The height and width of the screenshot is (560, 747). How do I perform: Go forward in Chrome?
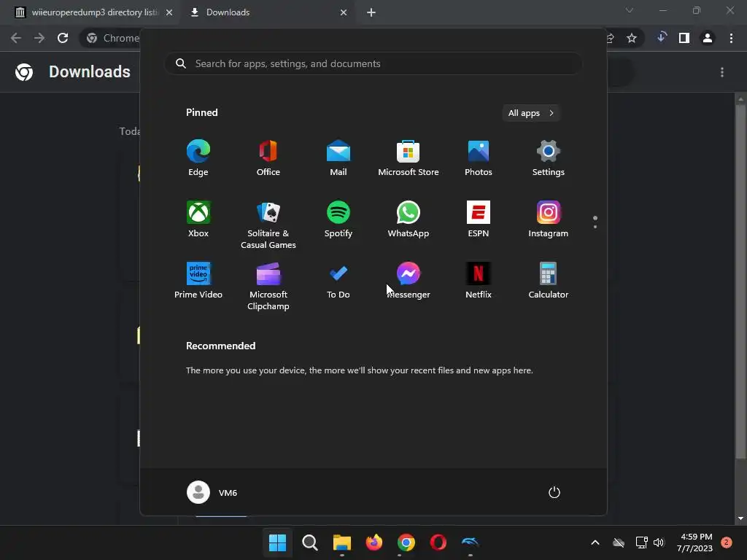(39, 38)
